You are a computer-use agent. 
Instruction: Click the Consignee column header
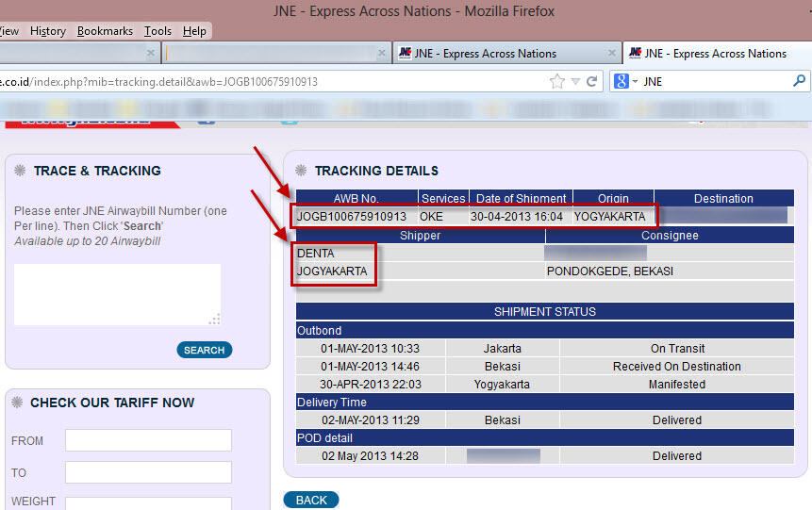[670, 235]
